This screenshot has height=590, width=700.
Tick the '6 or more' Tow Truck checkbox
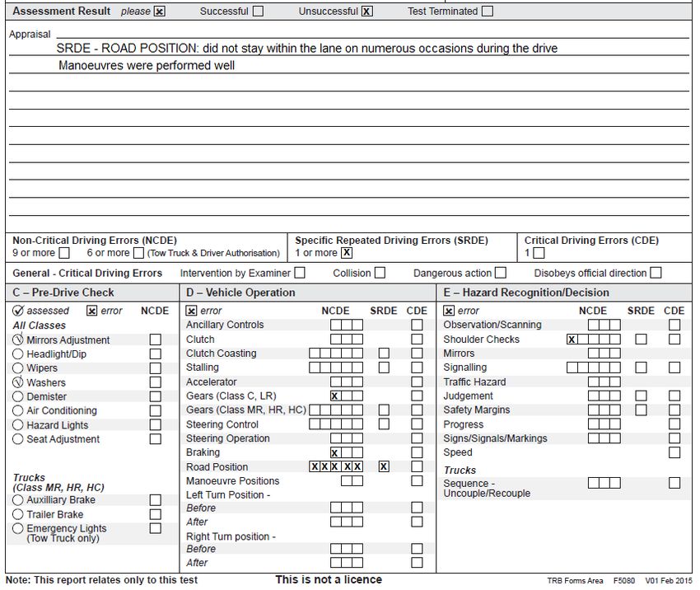pos(138,253)
